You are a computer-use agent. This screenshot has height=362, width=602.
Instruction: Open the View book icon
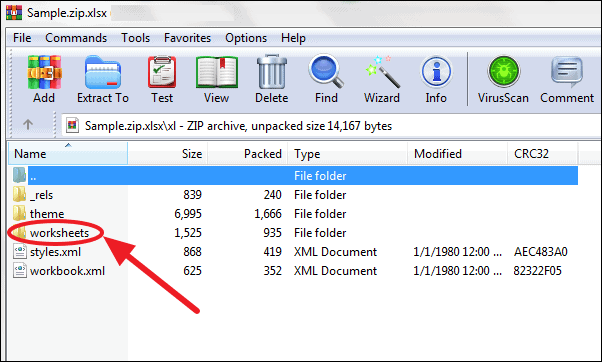click(x=217, y=72)
